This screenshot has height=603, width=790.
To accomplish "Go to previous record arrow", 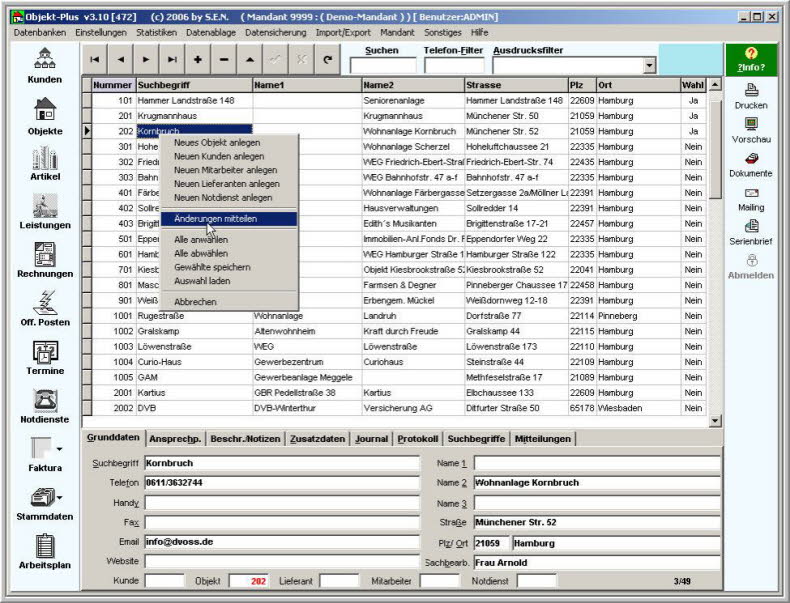I will (120, 59).
